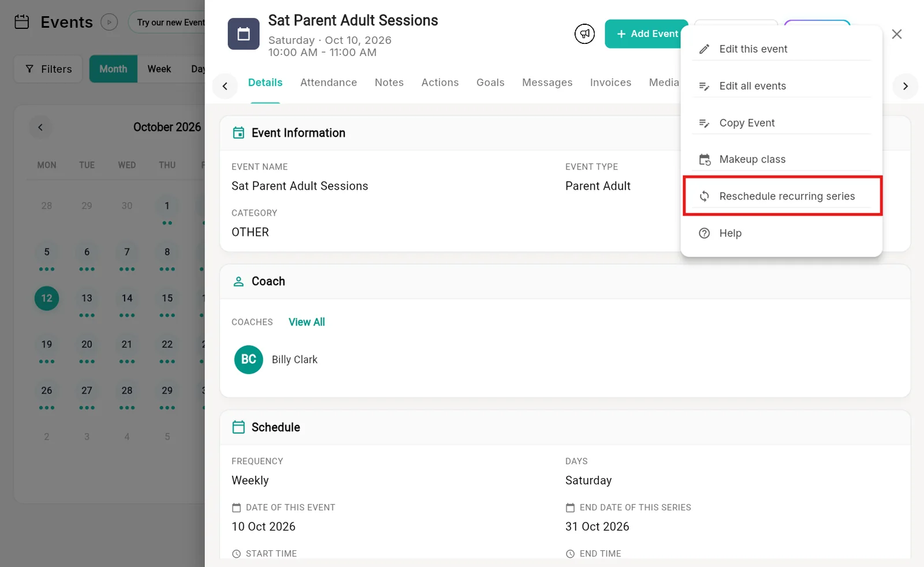Viewport: 924px width, 567px height.
Task: Select Copy Event in the menu
Action: (781, 123)
